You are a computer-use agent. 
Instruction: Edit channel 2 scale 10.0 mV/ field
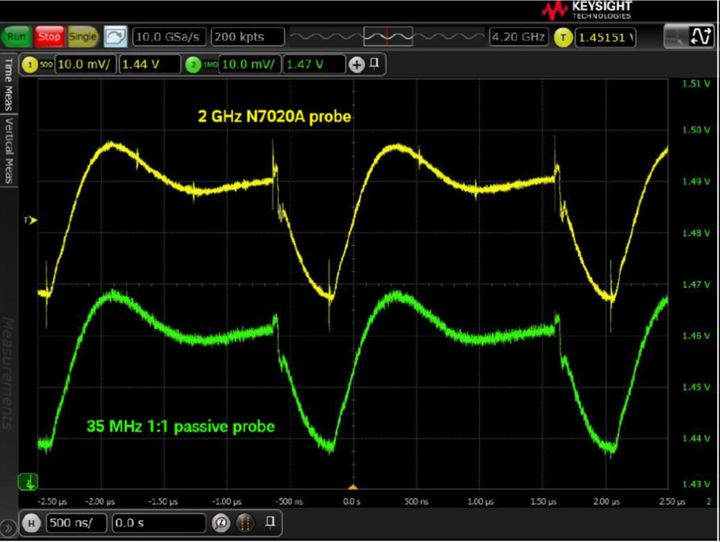tap(249, 64)
